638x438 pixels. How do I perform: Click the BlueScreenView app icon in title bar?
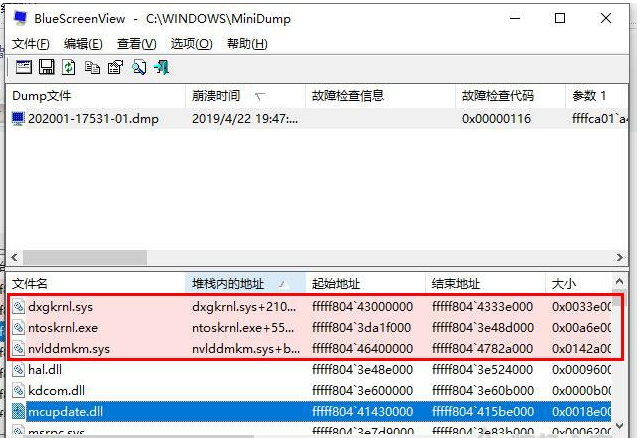tap(20, 18)
